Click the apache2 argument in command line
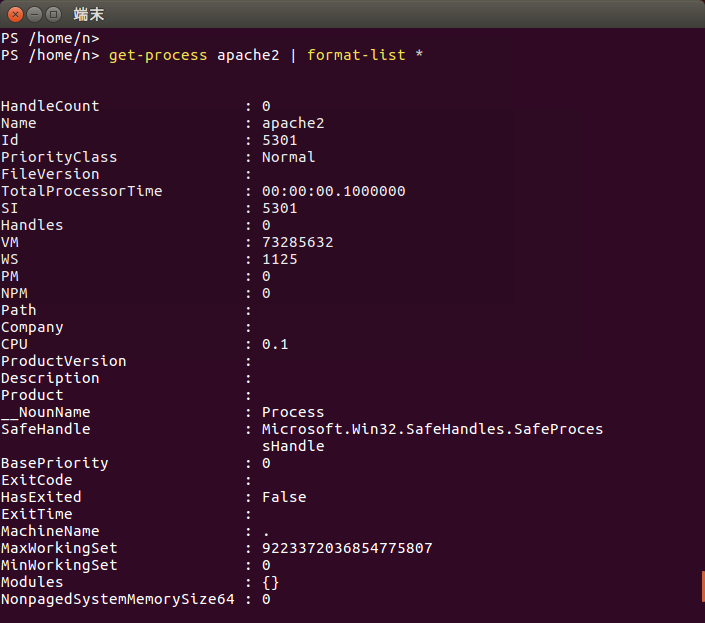 tap(248, 55)
